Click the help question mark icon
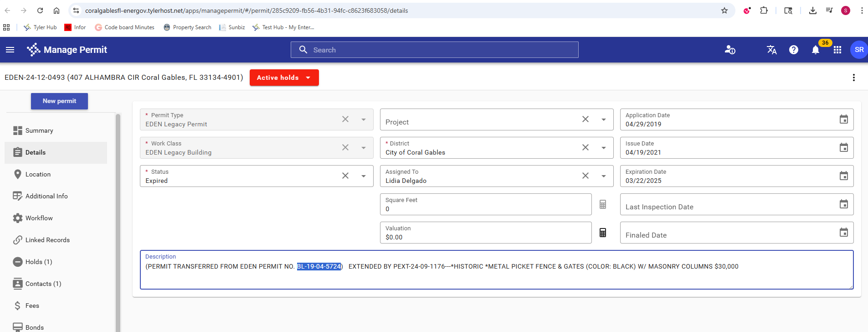The height and width of the screenshot is (332, 868). 793,50
